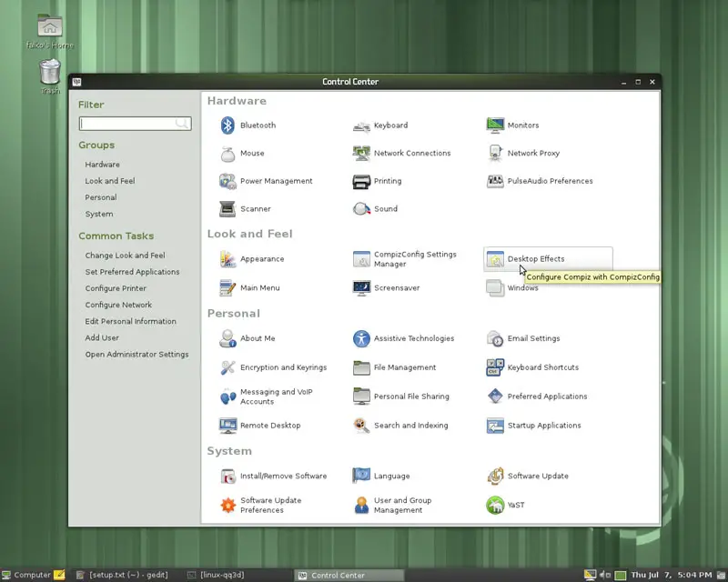The height and width of the screenshot is (582, 728).
Task: Open the Main Menu editor icon
Action: click(x=227, y=287)
